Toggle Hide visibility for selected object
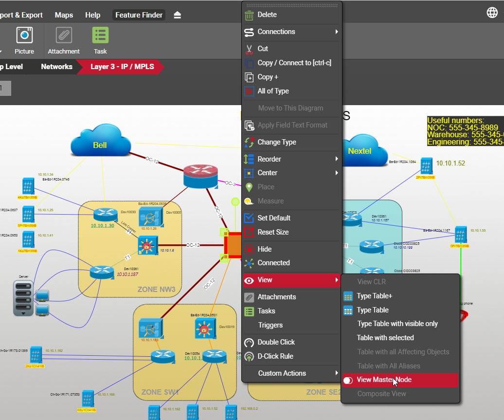This screenshot has width=504, height=420. coord(265,249)
